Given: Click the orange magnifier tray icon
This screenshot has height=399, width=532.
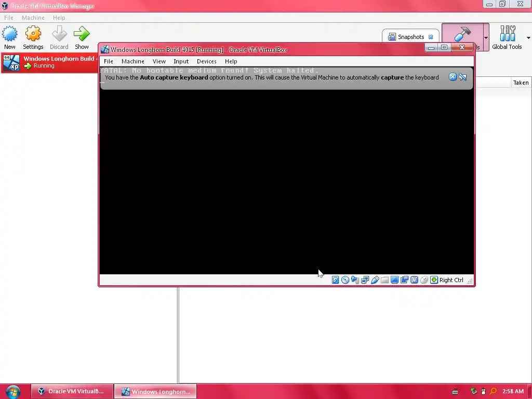Looking at the screenshot, I should coord(494,391).
